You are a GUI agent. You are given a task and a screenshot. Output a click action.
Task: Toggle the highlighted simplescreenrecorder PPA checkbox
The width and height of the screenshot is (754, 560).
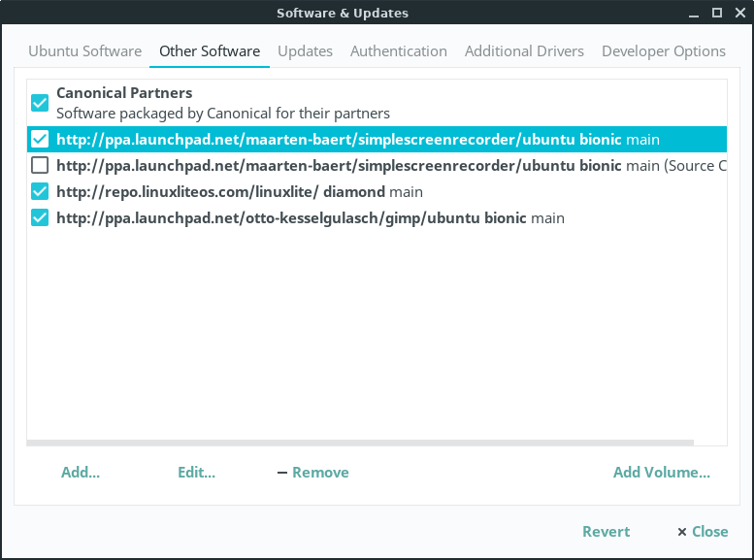click(40, 139)
